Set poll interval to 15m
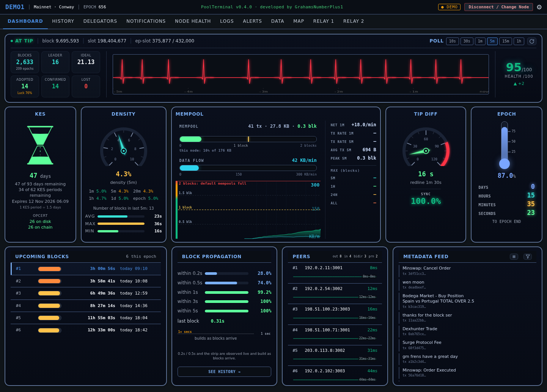The image size is (547, 392). pyautogui.click(x=506, y=41)
